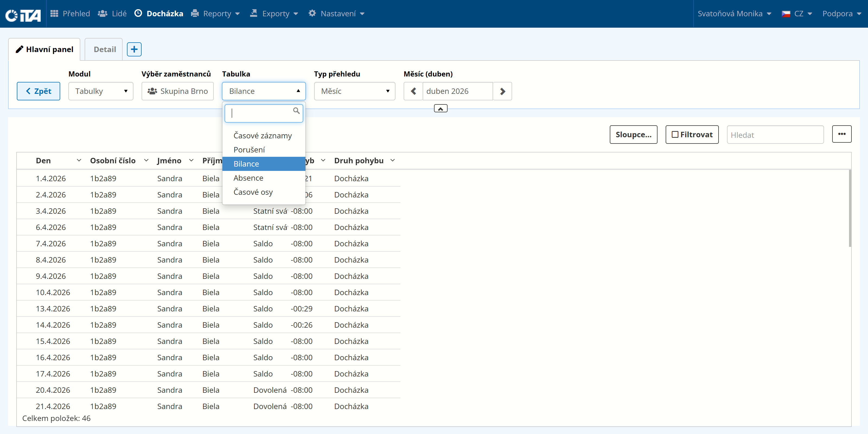Click Docházka in the 21.4.2026 row

coord(351,406)
